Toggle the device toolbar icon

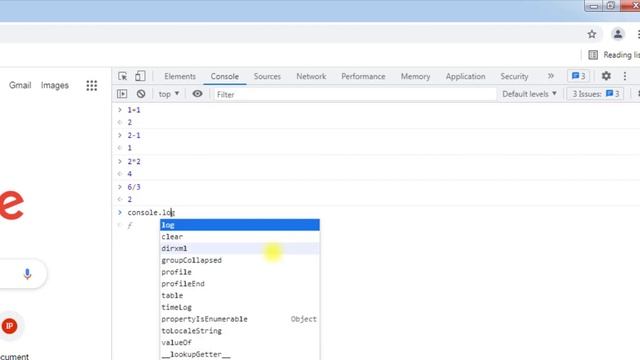pyautogui.click(x=140, y=76)
